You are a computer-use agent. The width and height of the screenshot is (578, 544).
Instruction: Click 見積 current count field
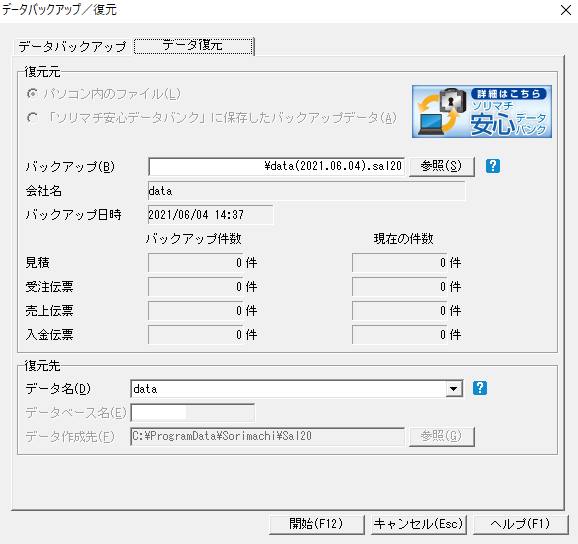[399, 263]
